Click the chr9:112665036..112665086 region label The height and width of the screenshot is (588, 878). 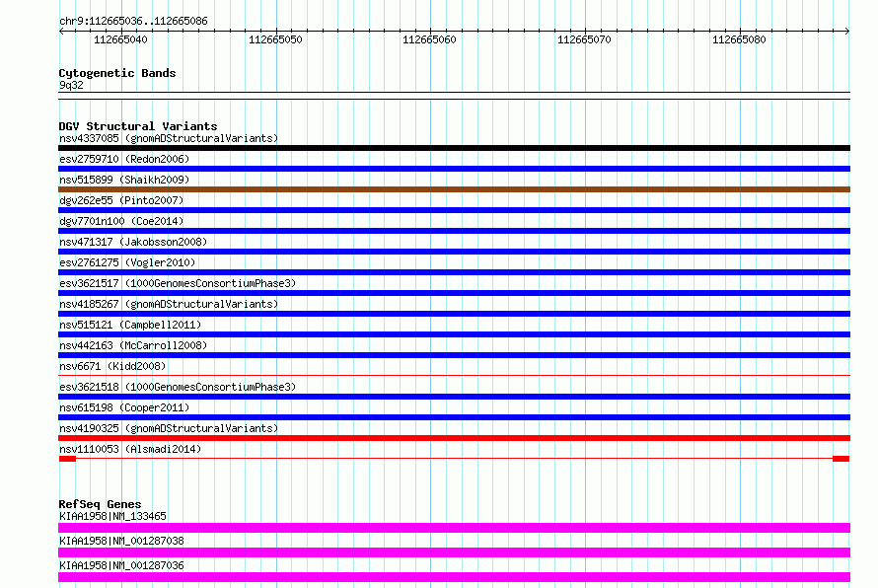click(x=133, y=22)
